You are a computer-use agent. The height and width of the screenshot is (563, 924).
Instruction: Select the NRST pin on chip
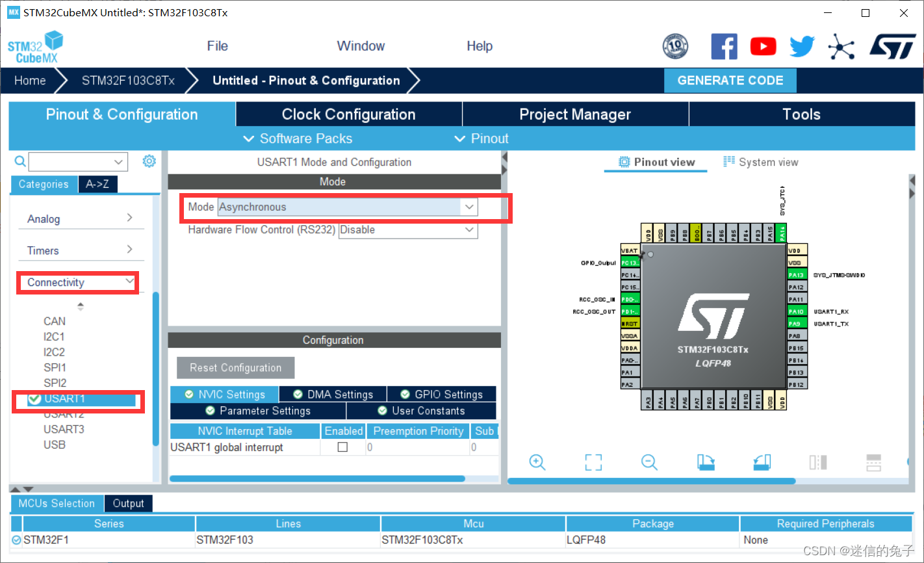tap(630, 324)
